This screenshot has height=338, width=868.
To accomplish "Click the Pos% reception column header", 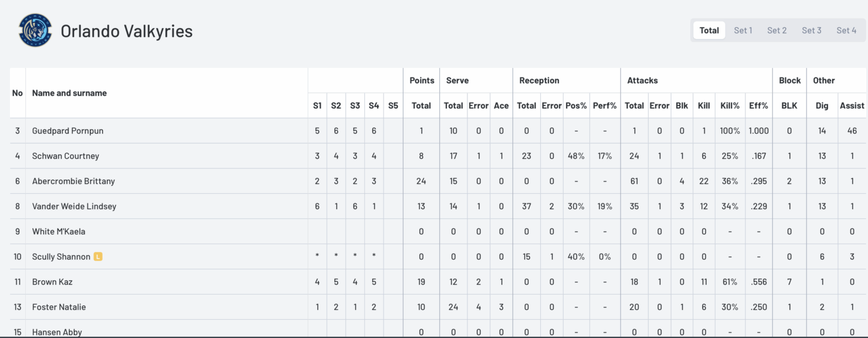I will [576, 105].
